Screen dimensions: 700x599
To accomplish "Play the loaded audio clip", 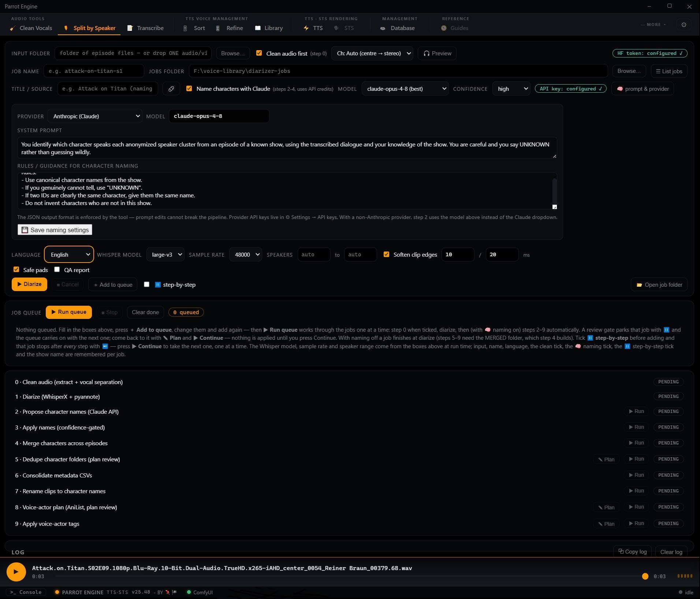I will click(x=16, y=572).
